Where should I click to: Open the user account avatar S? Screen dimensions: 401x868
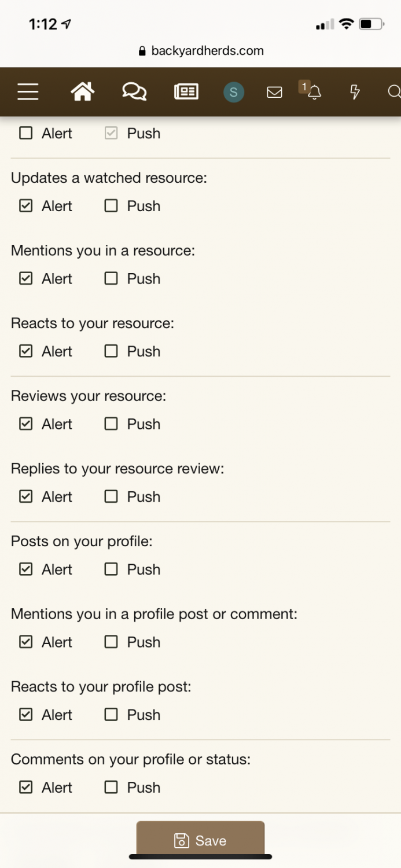[234, 92]
